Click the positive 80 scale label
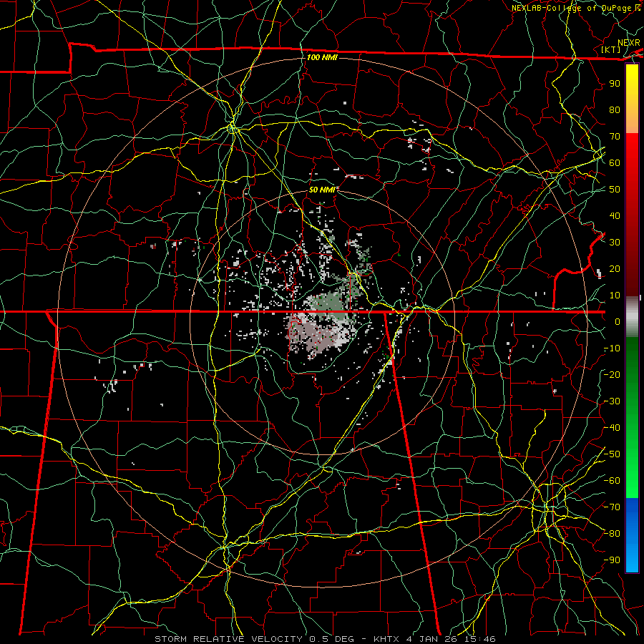Viewport: 644px width, 644px height. (615, 109)
